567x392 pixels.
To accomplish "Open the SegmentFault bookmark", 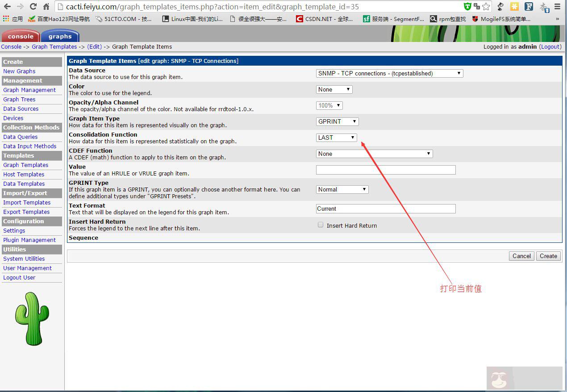I will 393,19.
